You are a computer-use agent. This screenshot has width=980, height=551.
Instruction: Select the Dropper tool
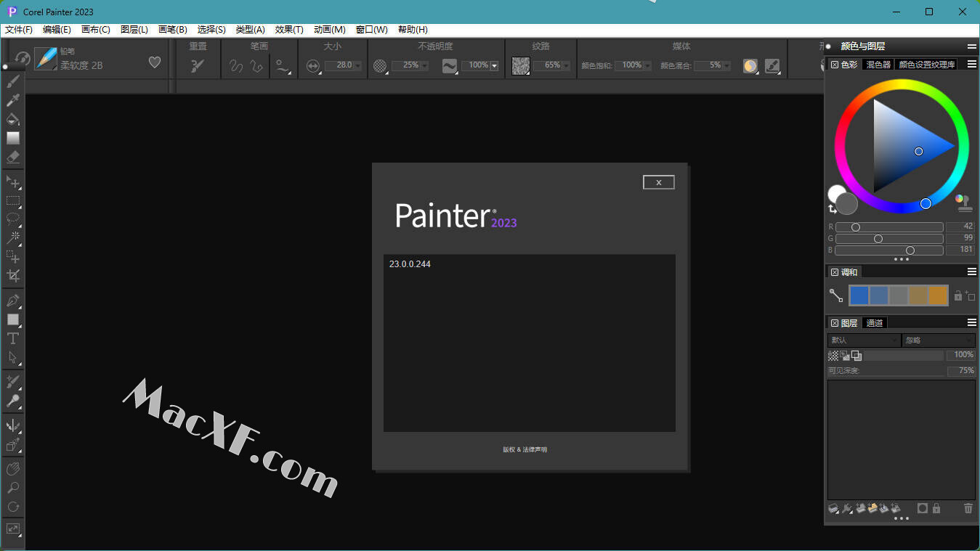13,100
